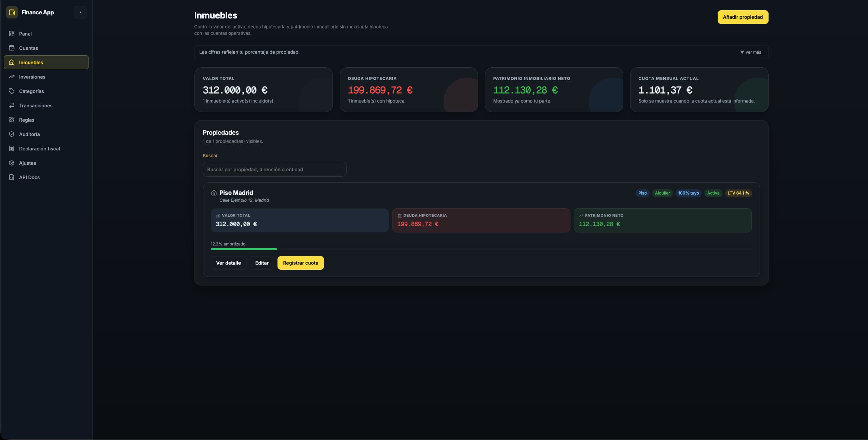This screenshot has width=868, height=440.
Task: Click the Inversiones trend-line icon
Action: point(12,77)
